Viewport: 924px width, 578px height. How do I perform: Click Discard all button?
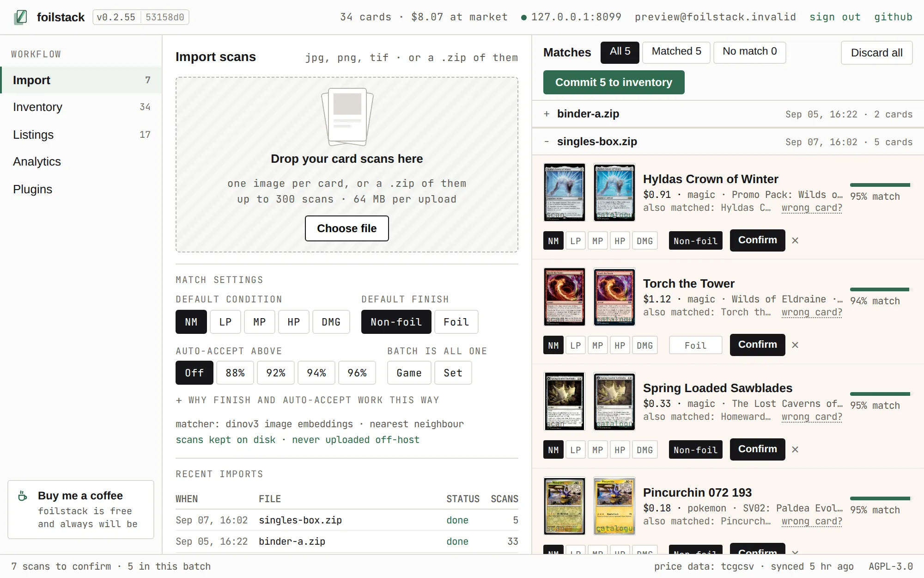coord(877,53)
